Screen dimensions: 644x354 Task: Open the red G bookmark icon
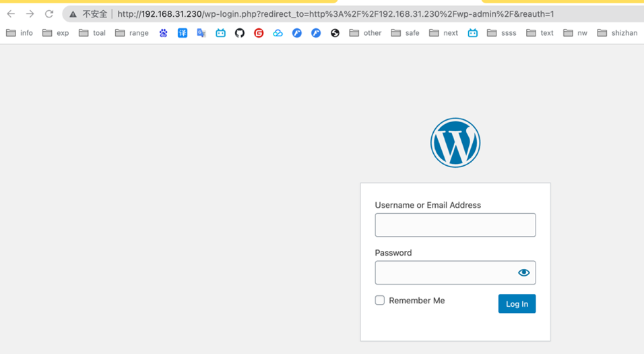point(259,32)
